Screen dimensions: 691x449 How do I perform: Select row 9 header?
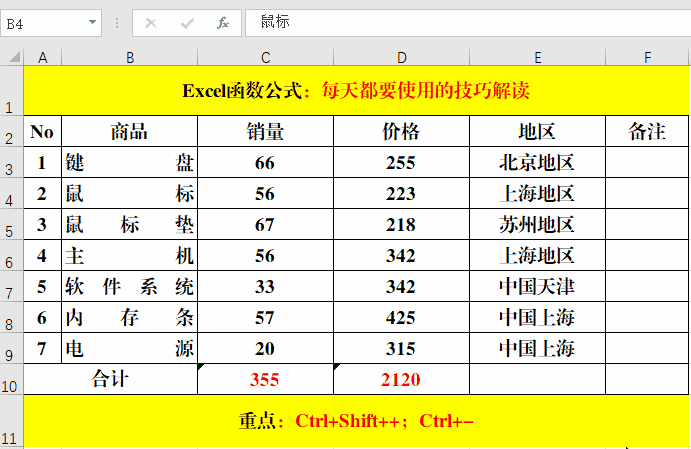click(11, 348)
